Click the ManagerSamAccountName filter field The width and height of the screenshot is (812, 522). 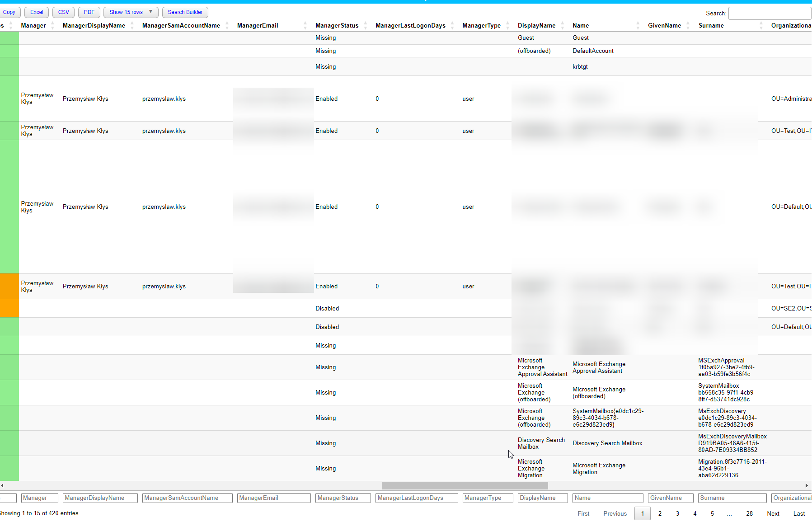pyautogui.click(x=188, y=498)
